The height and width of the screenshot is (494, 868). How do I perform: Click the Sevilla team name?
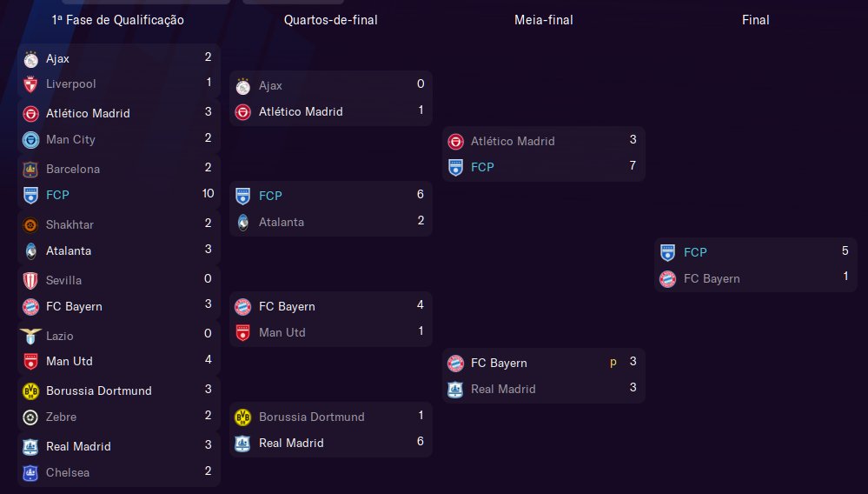click(x=63, y=281)
